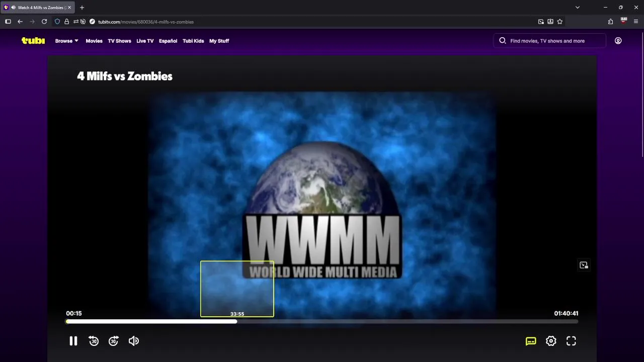Open the browser hamburger menu
The width and height of the screenshot is (644, 362).
636,22
